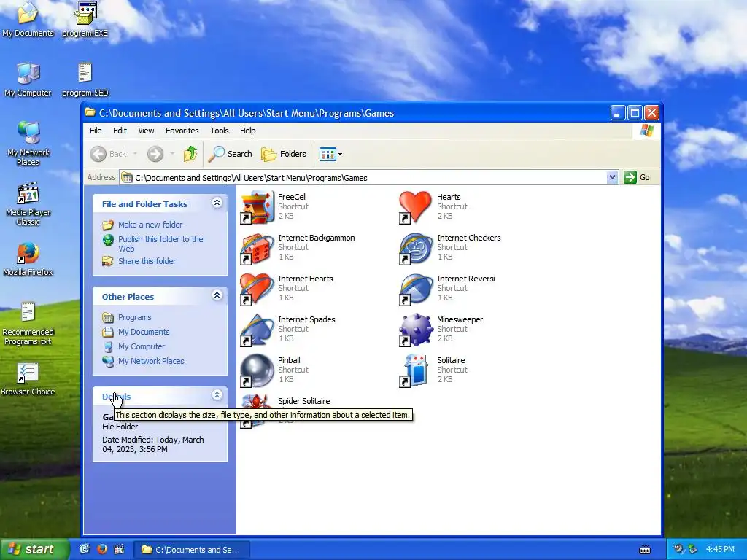Open My Documents link in Other Places
The width and height of the screenshot is (747, 560).
pyautogui.click(x=144, y=332)
